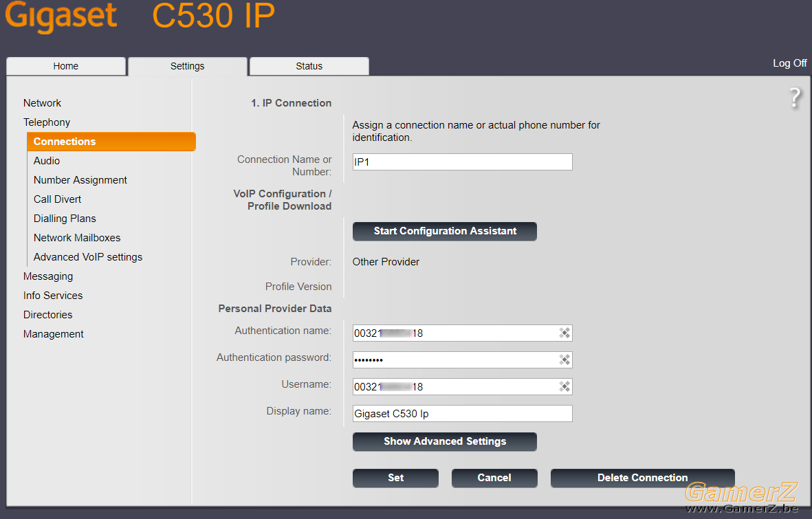
Task: Click the 'Other Provider' value text
Action: click(386, 262)
